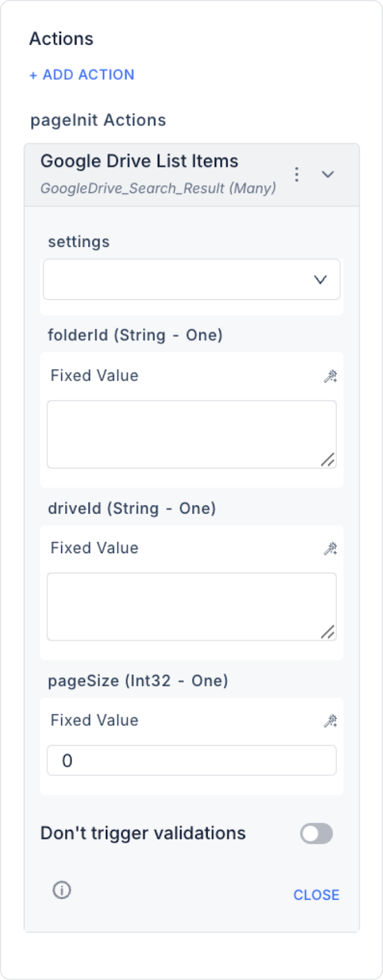Viewport: 383px width, 980px height.
Task: Click the info icon next to CLOSE
Action: (62, 890)
